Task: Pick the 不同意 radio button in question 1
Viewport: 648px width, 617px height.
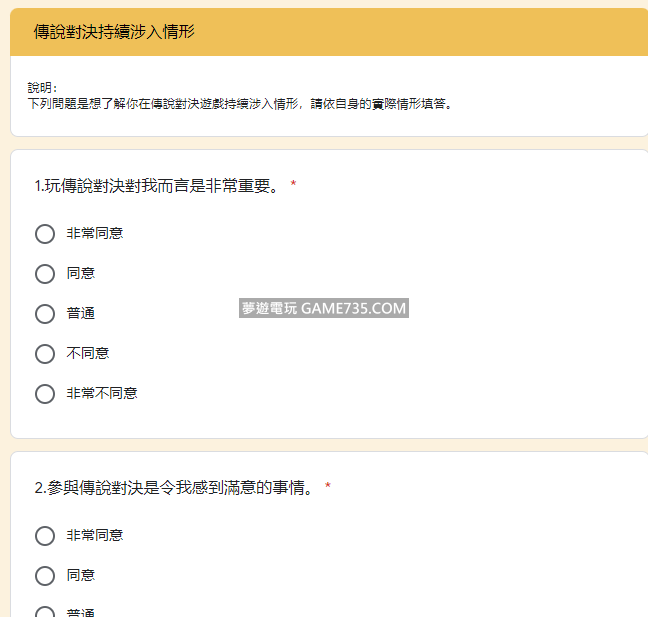Action: 45,354
